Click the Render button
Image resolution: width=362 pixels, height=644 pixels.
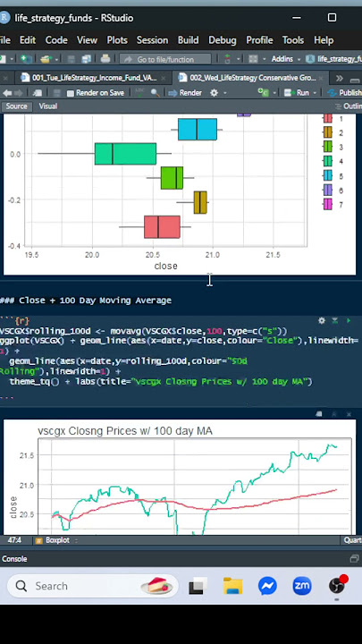pos(186,93)
